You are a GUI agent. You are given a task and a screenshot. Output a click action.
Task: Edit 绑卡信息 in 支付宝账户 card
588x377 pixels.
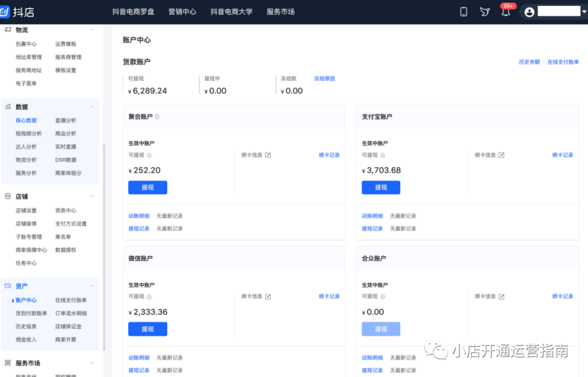(501, 155)
